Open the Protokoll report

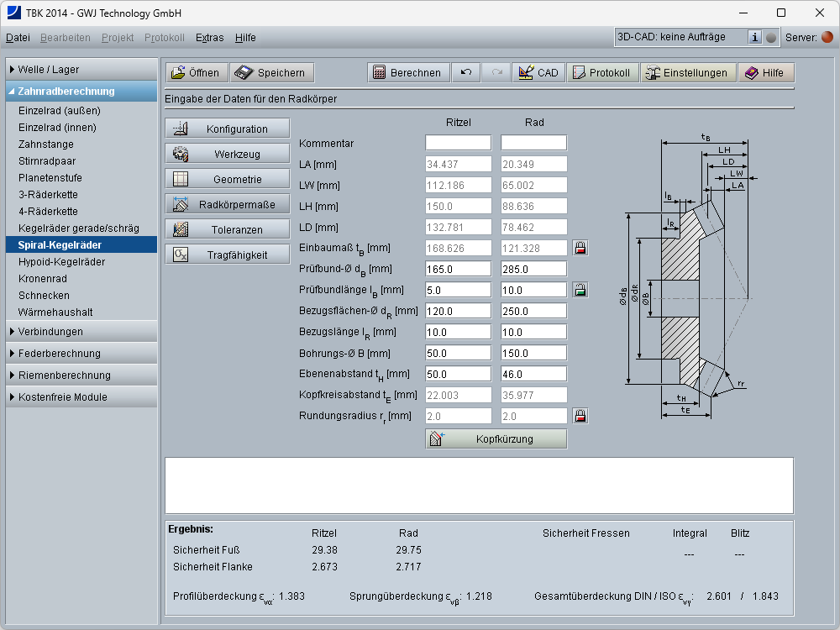(x=601, y=73)
